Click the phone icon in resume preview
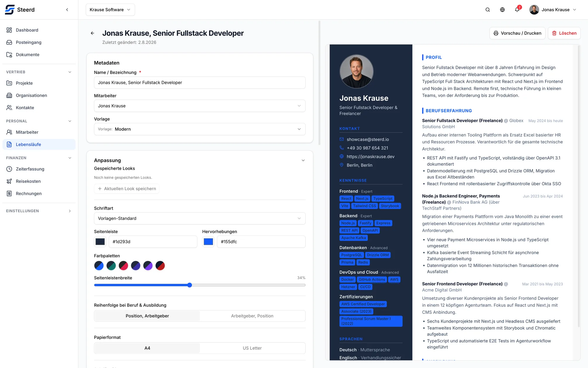Image resolution: width=588 pixels, height=368 pixels. click(342, 148)
